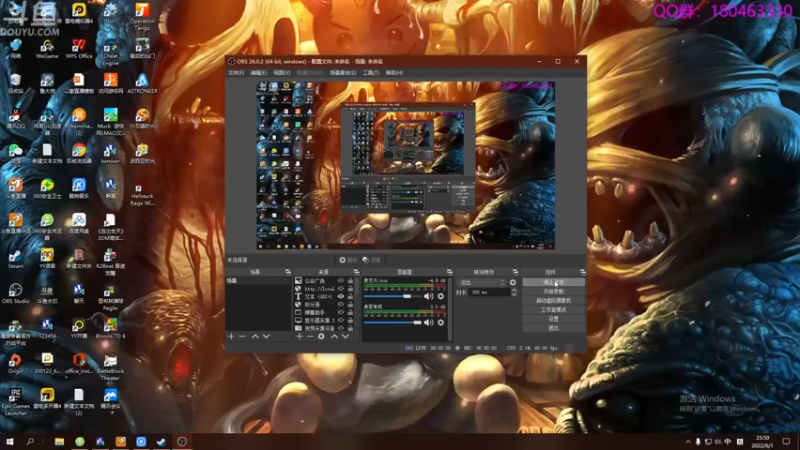Open the 麦克风/Aux mixer gear settings
Viewport: 800px width, 450px height.
pyautogui.click(x=441, y=296)
